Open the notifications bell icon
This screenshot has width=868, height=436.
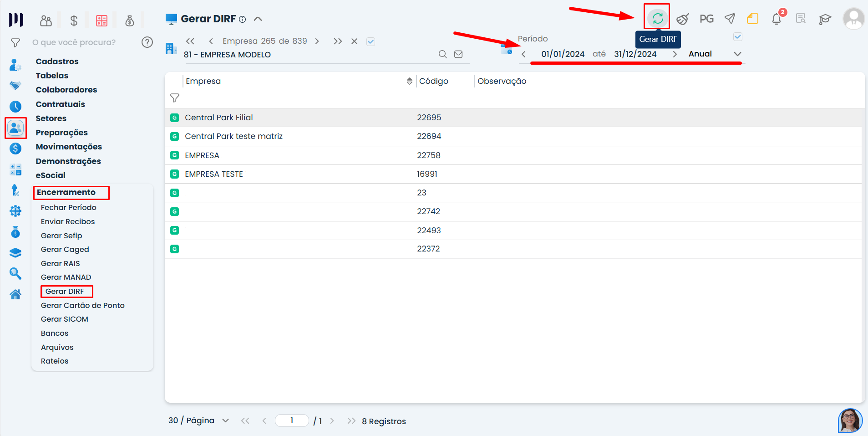pyautogui.click(x=777, y=19)
